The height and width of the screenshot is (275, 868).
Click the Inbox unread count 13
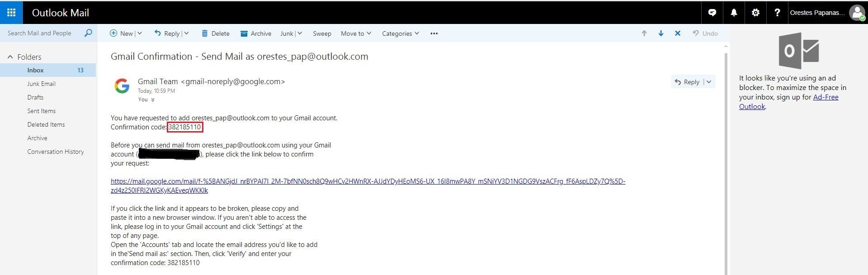pos(80,70)
